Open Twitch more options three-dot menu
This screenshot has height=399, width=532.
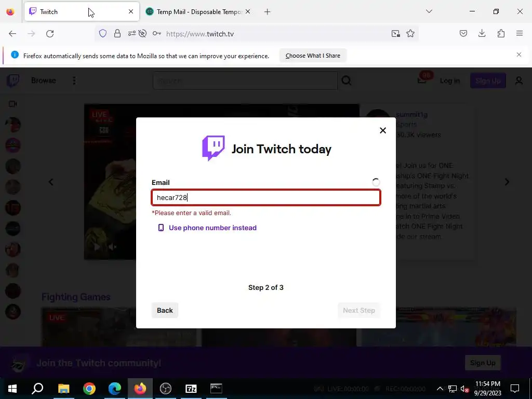point(74,81)
